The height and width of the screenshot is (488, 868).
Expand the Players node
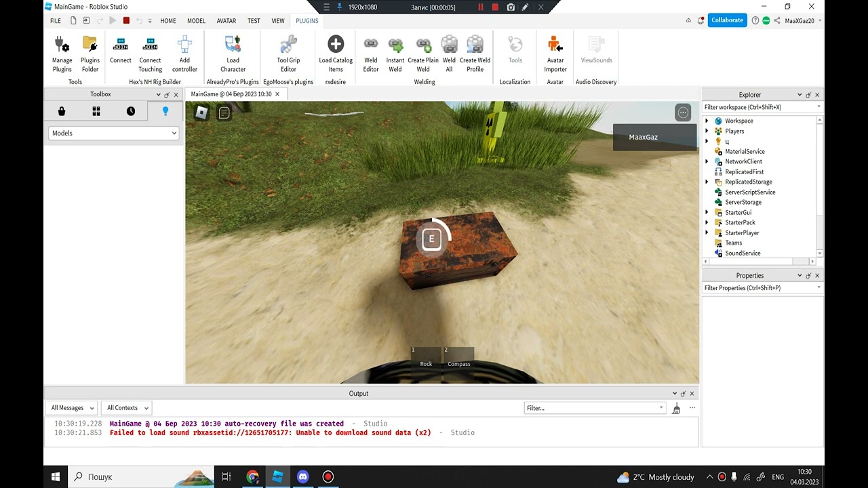pos(707,131)
